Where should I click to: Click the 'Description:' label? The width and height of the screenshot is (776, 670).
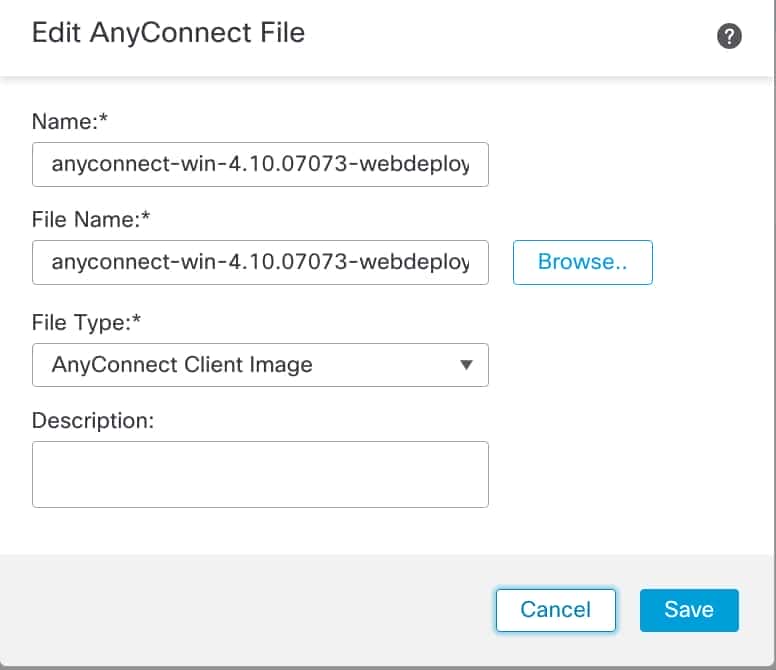coord(93,421)
